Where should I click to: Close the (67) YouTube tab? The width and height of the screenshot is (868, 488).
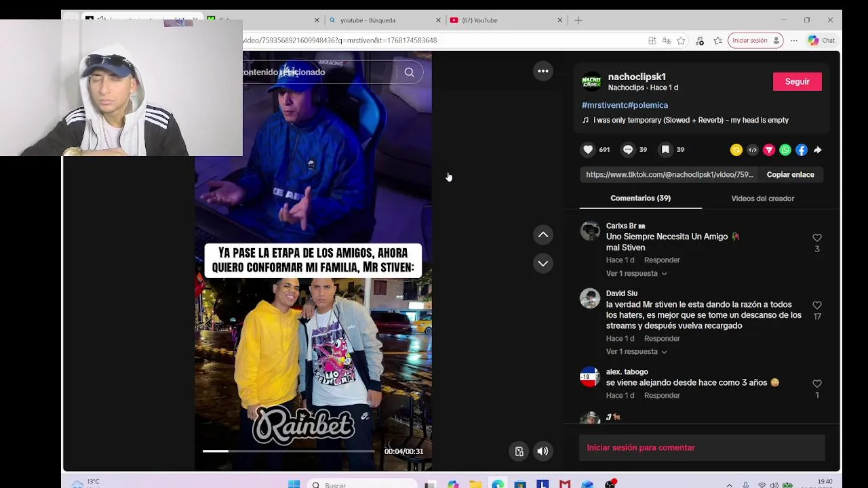(x=559, y=20)
